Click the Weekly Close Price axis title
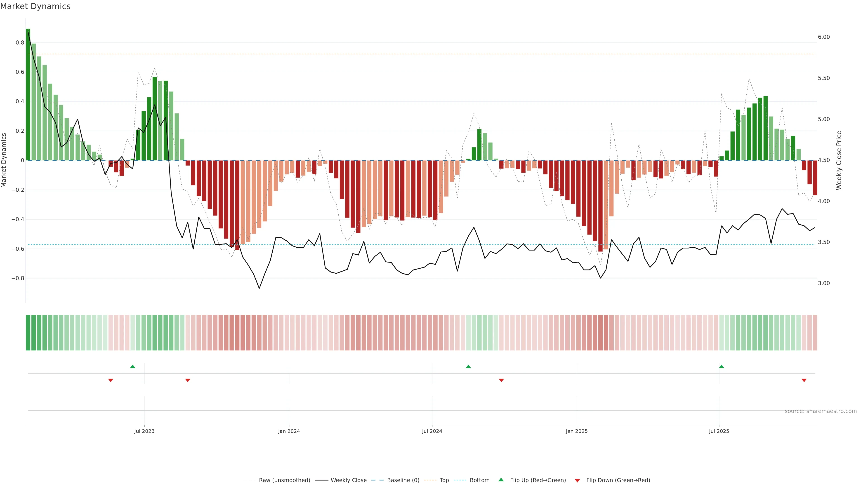The image size is (868, 488). point(839,160)
